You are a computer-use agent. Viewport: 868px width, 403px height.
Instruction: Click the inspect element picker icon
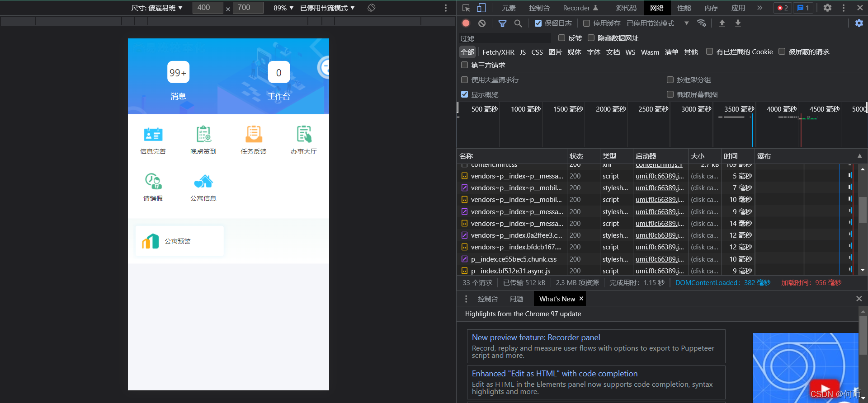click(466, 8)
